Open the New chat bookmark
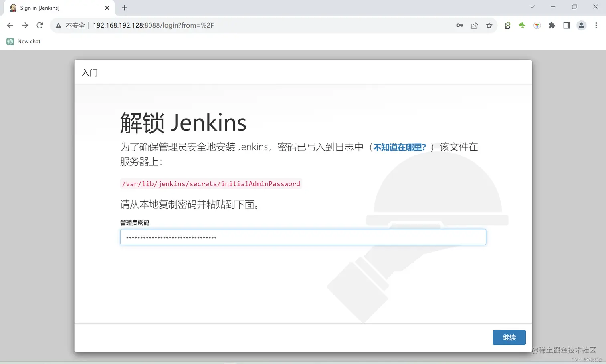The height and width of the screenshot is (364, 606). pyautogui.click(x=24, y=41)
